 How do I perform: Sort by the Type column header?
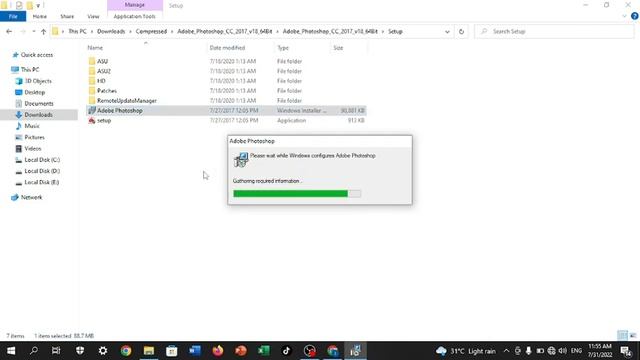click(x=283, y=48)
